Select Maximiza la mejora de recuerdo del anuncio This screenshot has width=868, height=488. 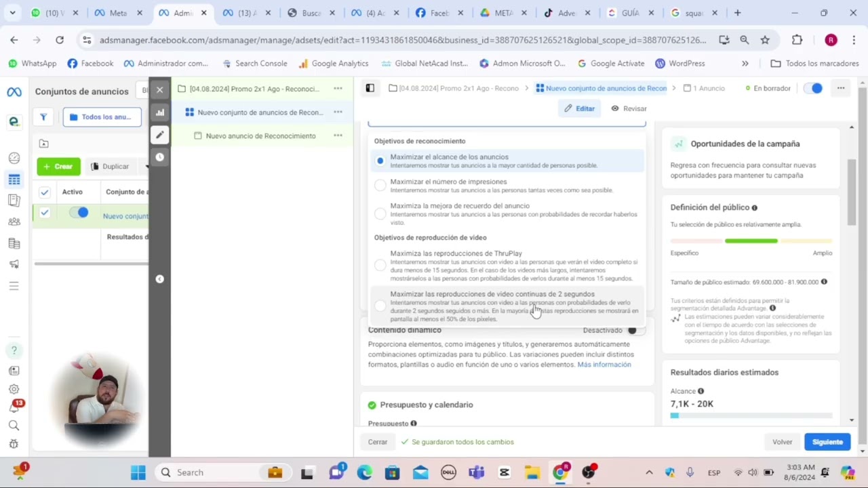click(x=506, y=213)
